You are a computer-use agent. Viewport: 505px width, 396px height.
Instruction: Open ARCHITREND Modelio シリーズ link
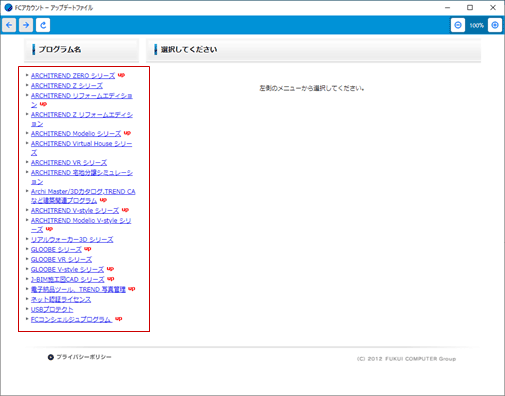click(x=76, y=134)
